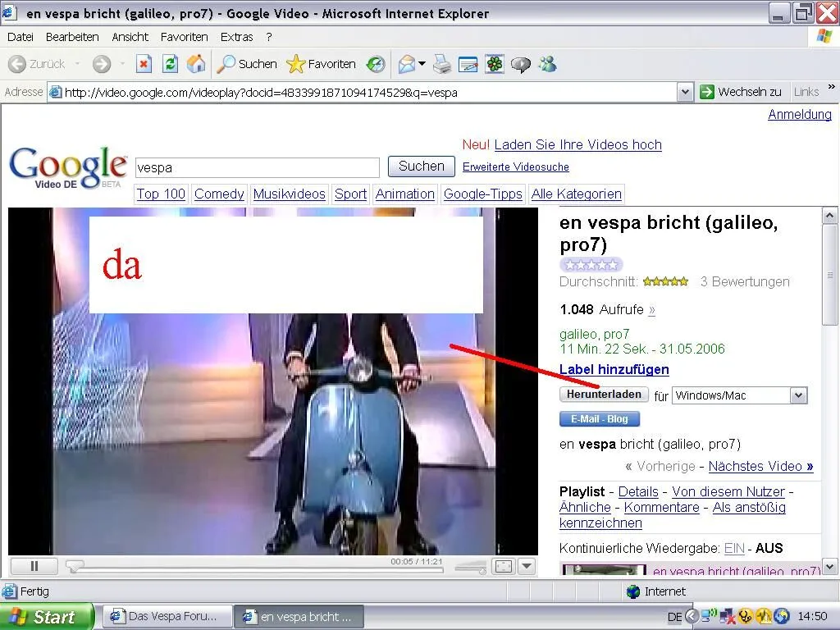This screenshot has width=840, height=630.
Task: Open the Favoriten menu in menu bar
Action: click(x=185, y=37)
